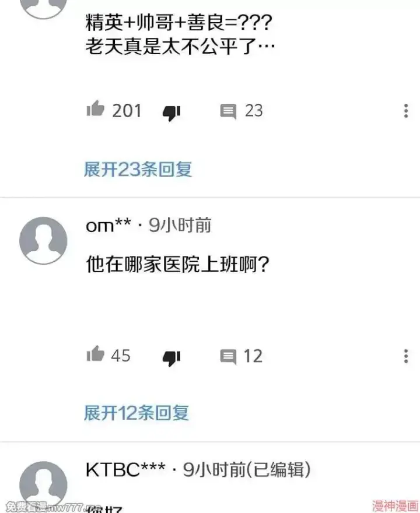The height and width of the screenshot is (513, 420).
Task: Tap the 23 reply count number
Action: pos(254,111)
